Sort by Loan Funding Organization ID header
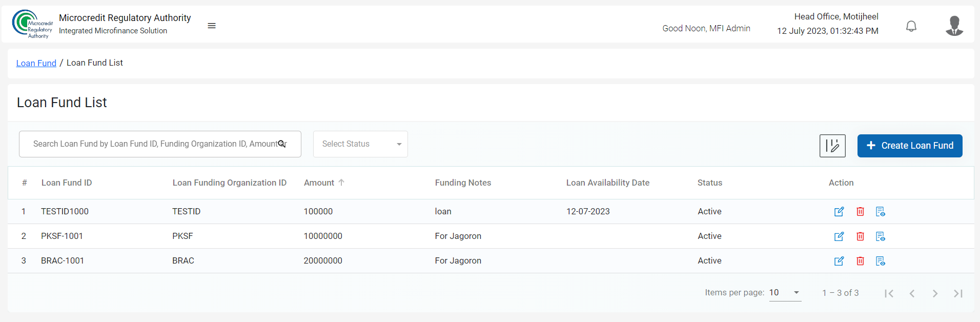 pos(229,183)
